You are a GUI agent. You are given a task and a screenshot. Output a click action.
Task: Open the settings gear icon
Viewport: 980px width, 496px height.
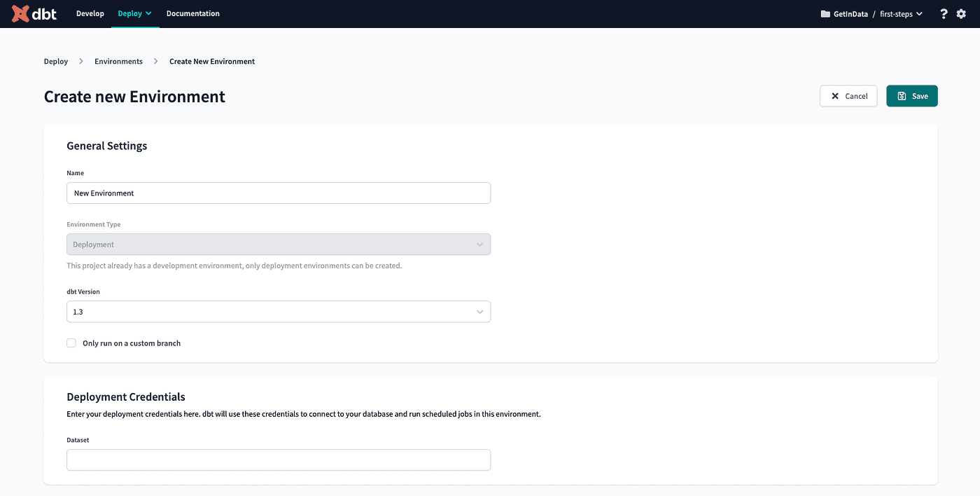961,14
